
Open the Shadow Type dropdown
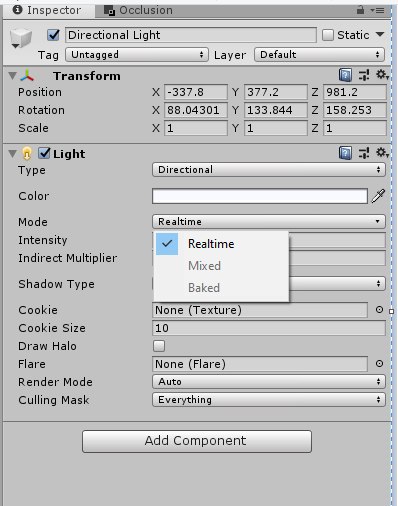pos(337,284)
